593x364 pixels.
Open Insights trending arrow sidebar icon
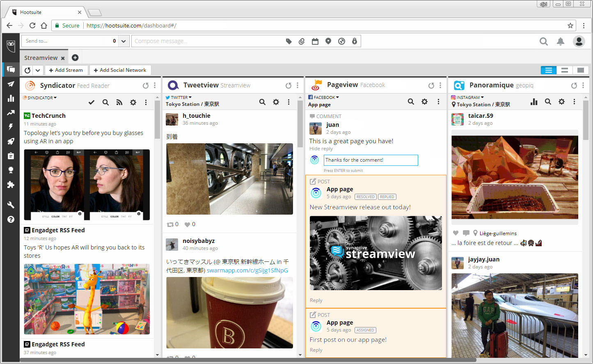(x=11, y=112)
